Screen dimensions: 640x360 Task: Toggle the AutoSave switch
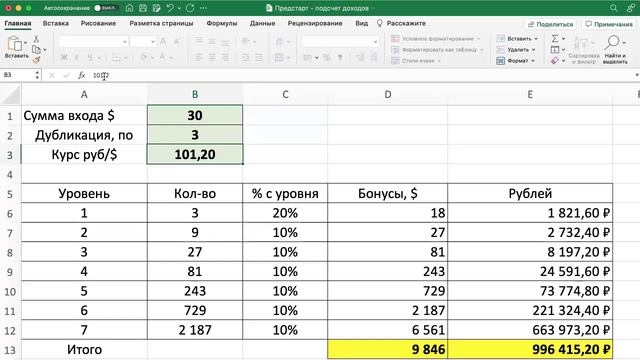click(105, 8)
